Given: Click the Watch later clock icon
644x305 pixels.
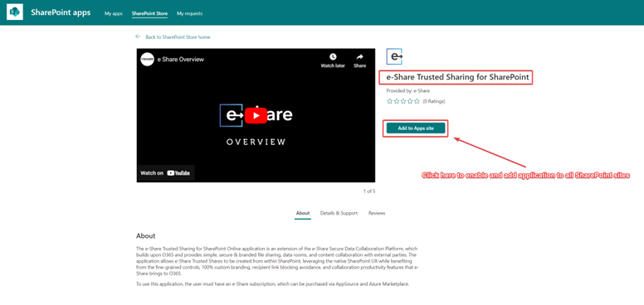Looking at the screenshot, I should tap(333, 56).
